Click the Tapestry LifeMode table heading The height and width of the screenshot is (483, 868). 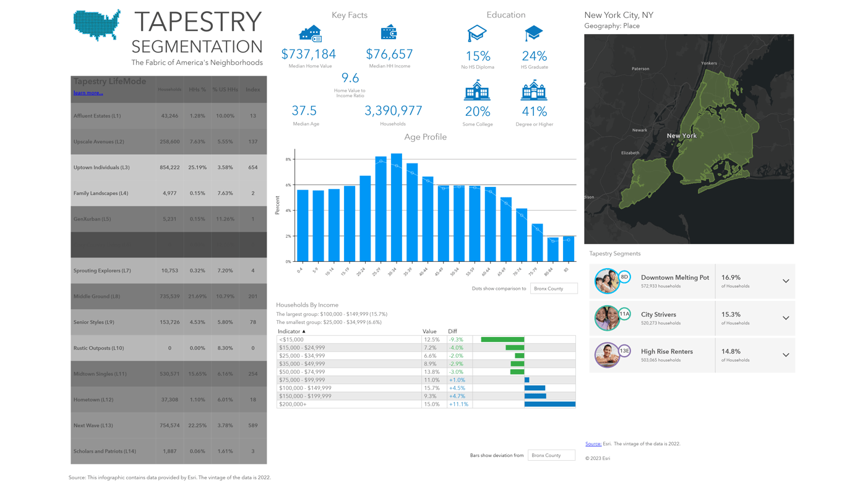[x=110, y=81]
